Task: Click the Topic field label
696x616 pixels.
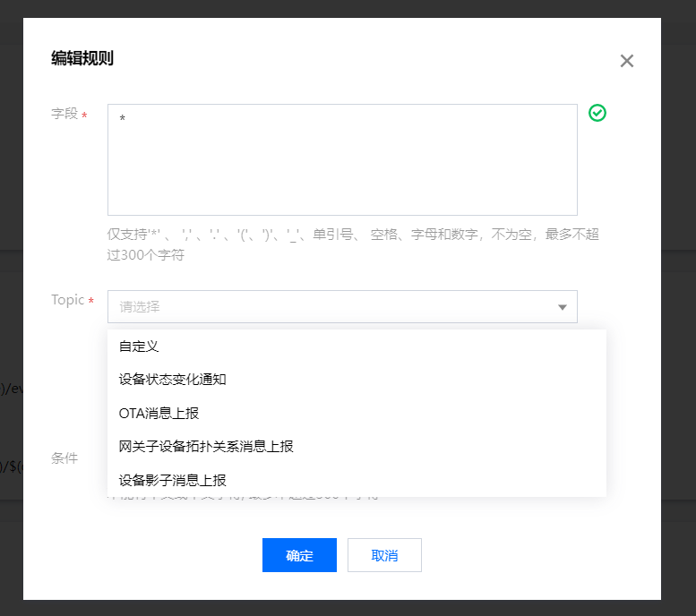Action: pos(67,300)
